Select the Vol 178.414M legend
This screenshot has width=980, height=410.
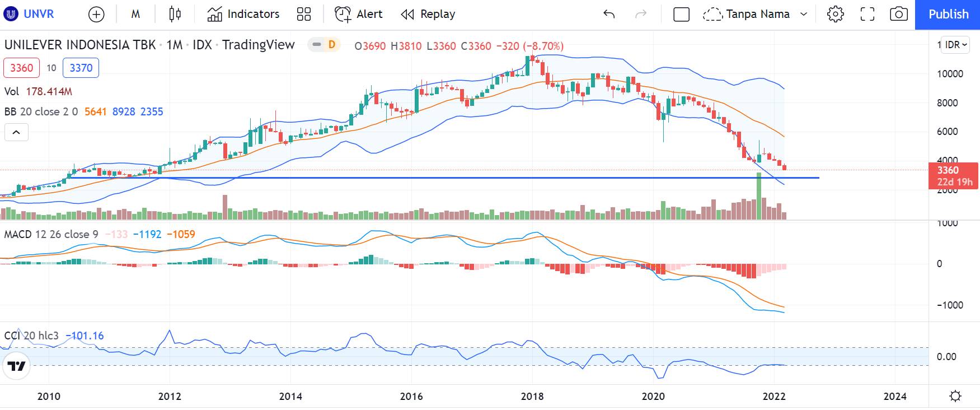pos(38,91)
